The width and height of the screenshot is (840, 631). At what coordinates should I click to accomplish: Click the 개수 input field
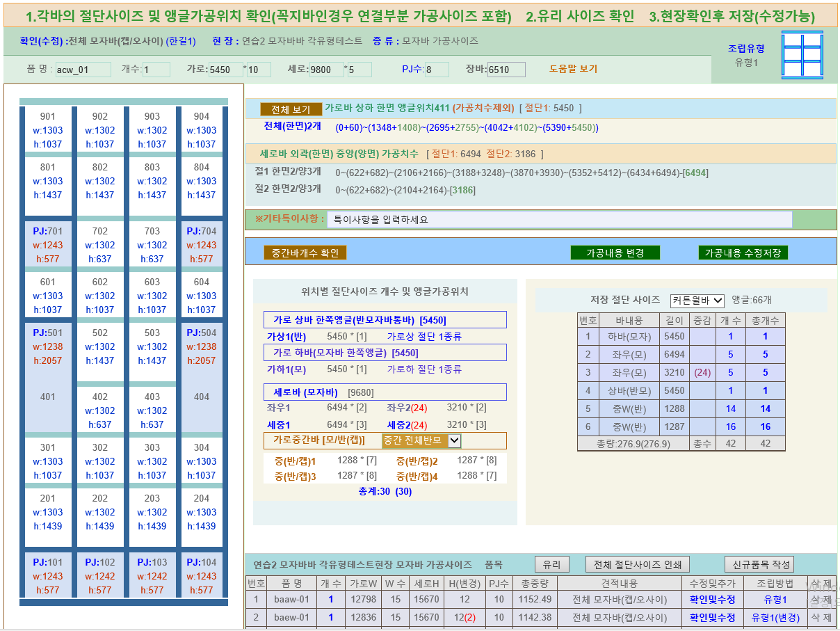point(156,70)
